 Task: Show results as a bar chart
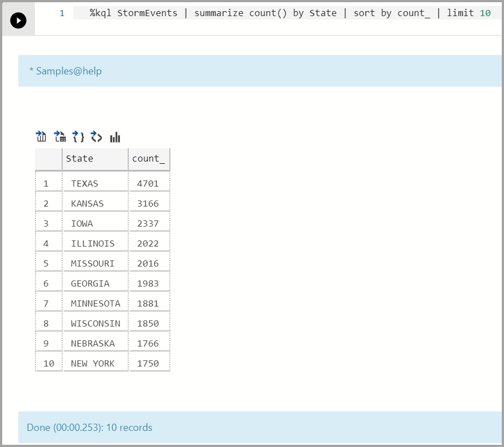tap(115, 137)
